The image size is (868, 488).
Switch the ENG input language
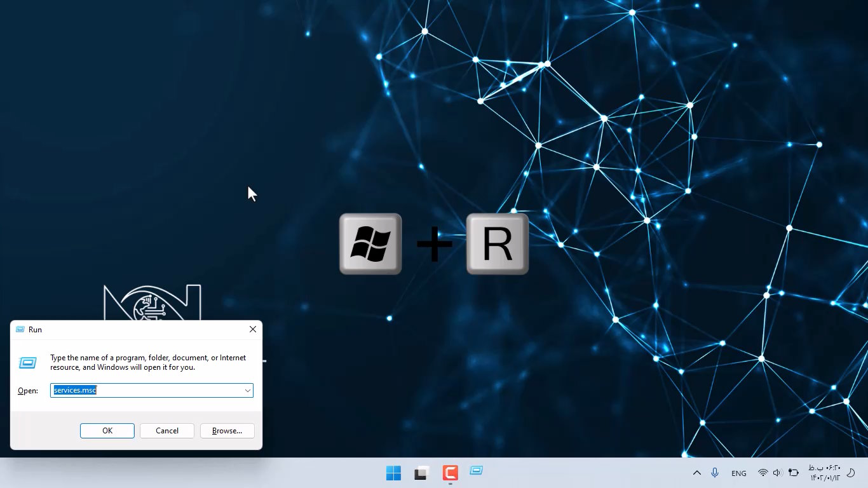pos(739,473)
